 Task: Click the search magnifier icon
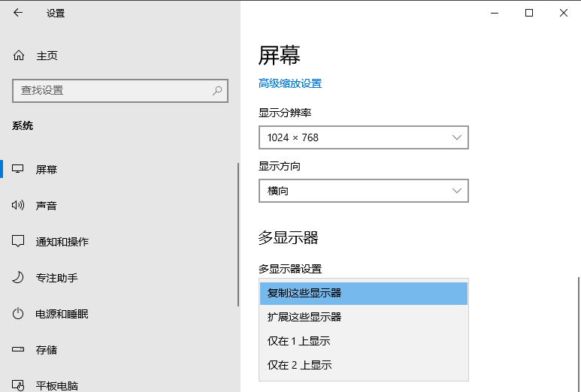pyautogui.click(x=217, y=90)
